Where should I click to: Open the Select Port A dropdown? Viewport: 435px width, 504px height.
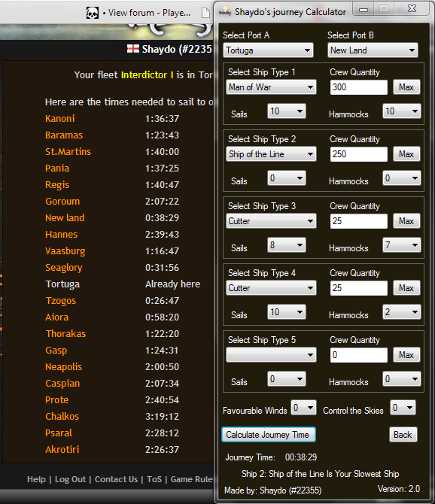pos(268,50)
